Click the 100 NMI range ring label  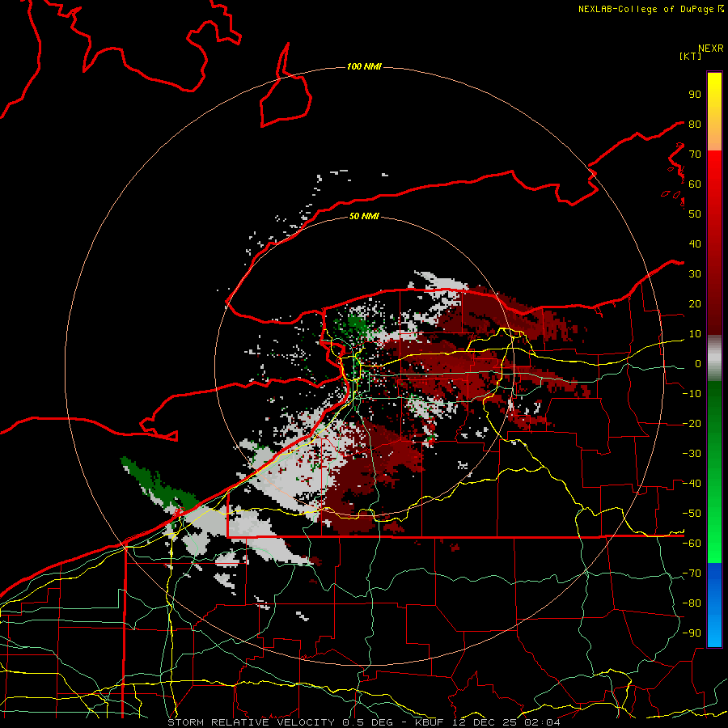click(364, 67)
